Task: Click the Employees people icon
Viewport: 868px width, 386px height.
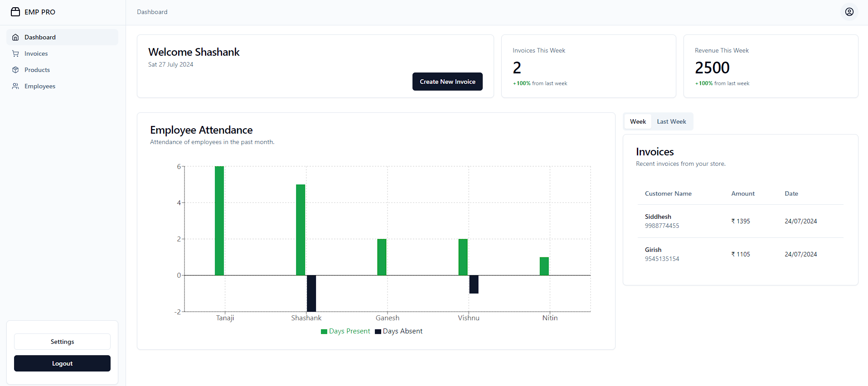Action: [x=15, y=86]
